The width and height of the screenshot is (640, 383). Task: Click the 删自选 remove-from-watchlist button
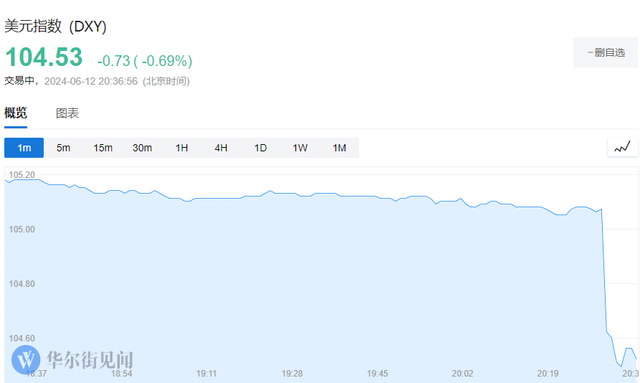pyautogui.click(x=605, y=52)
